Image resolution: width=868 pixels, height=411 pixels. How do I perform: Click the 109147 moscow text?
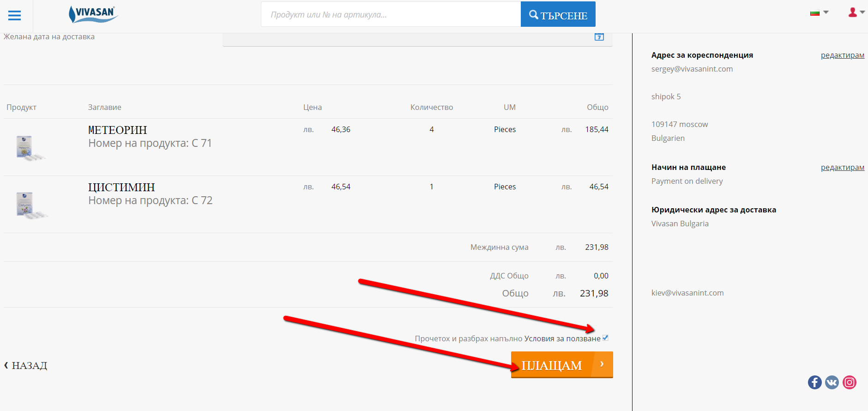click(x=680, y=125)
